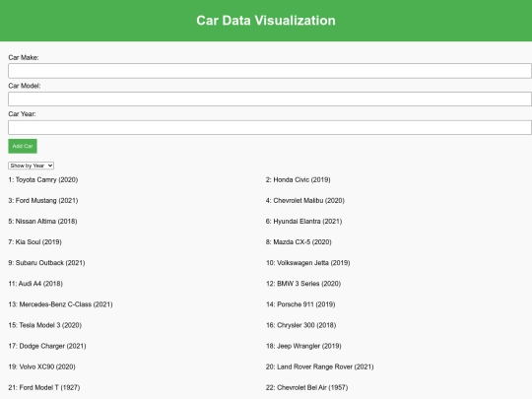Select entry 9: Subaru Outback (2021)

(x=46, y=263)
